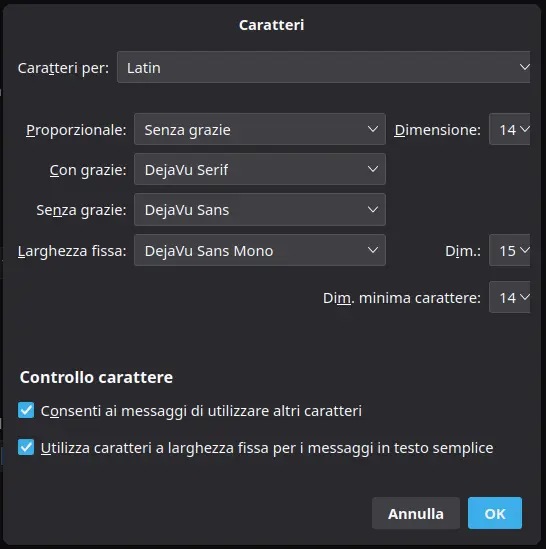This screenshot has height=549, width=546.
Task: Expand the 'Larghezza fissa' DejaVu Sans Mono dropdown
Action: (x=260, y=250)
